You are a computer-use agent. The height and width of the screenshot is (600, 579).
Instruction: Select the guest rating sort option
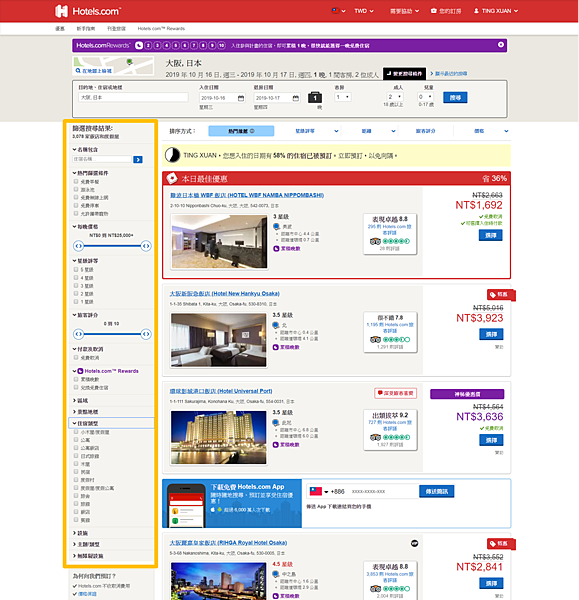point(426,131)
